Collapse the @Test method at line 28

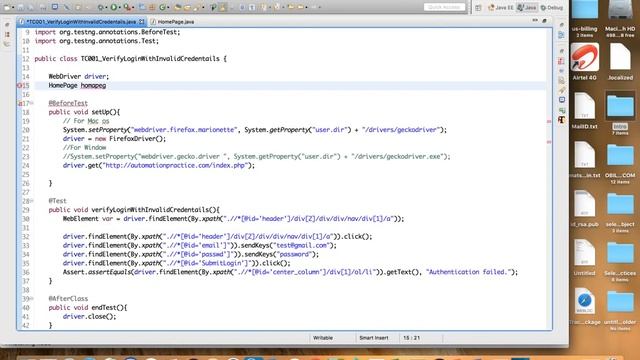[32, 201]
